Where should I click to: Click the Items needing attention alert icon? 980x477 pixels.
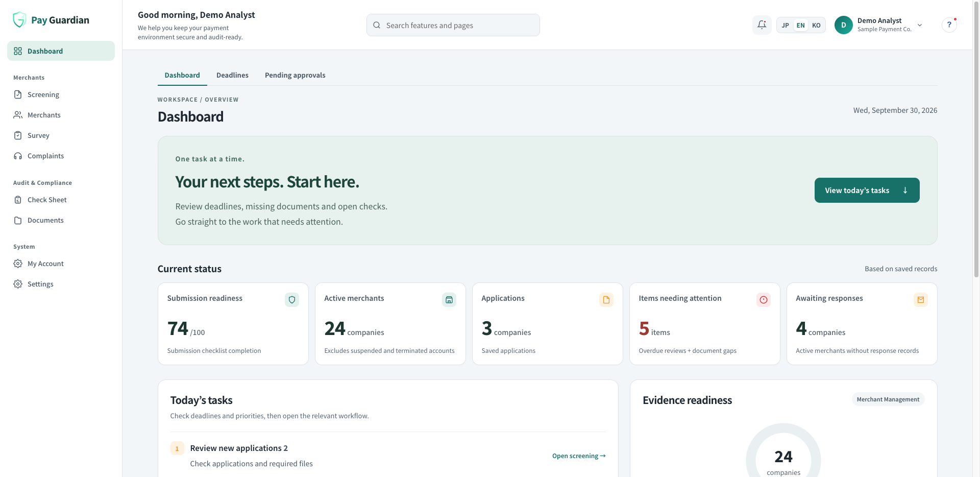coord(764,300)
